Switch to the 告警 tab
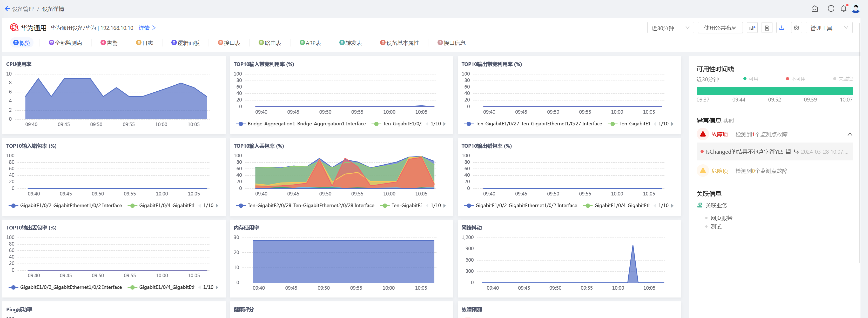This screenshot has height=318, width=868. pyautogui.click(x=109, y=43)
